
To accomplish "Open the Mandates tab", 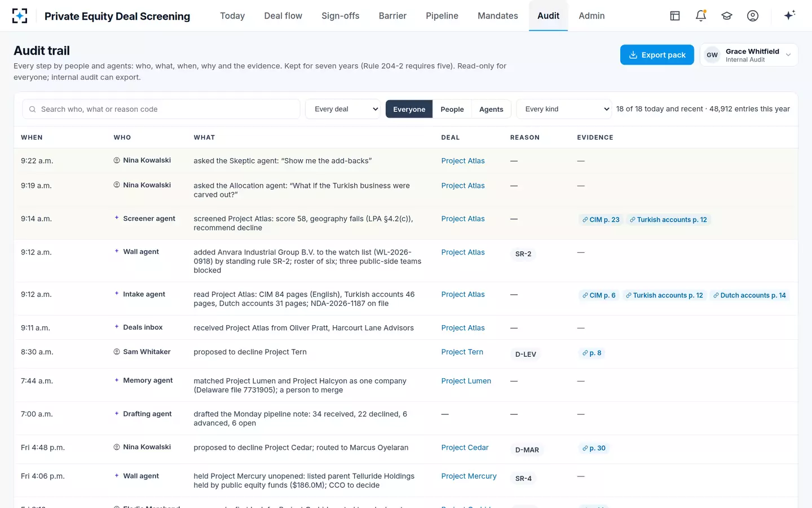I will tap(498, 16).
